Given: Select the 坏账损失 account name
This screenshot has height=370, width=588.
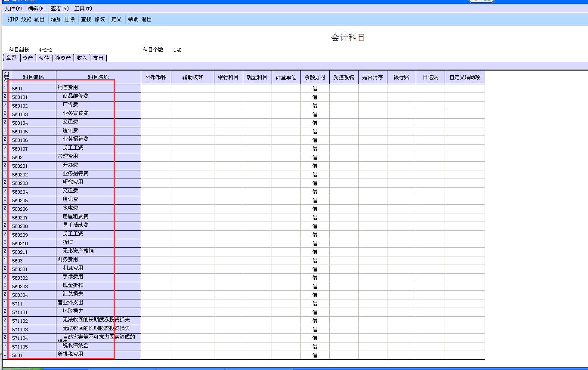Looking at the screenshot, I should tap(73, 311).
